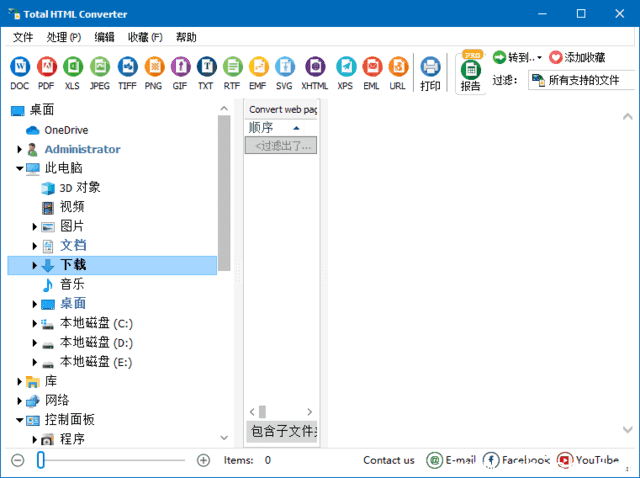Convert to XPS format
Screen dimensions: 640x478
[346, 73]
